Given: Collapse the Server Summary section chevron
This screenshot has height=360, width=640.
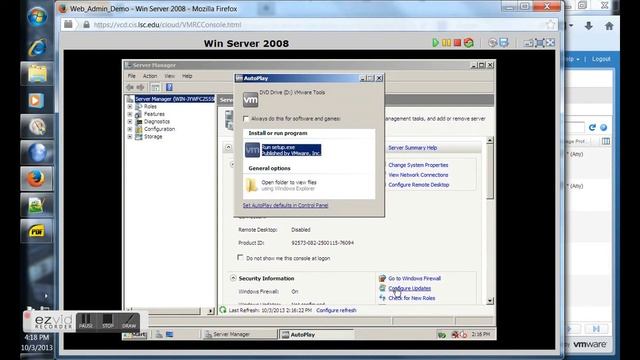Looking at the screenshot, I should [x=229, y=147].
